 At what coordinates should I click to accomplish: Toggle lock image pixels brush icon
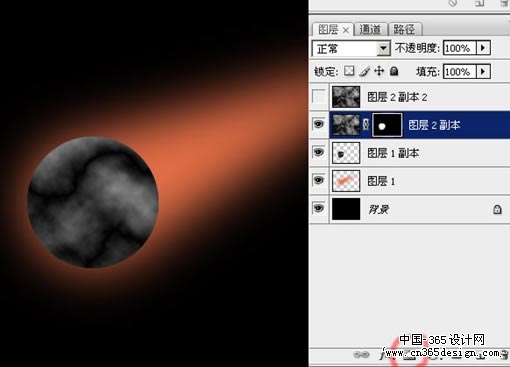coord(364,71)
